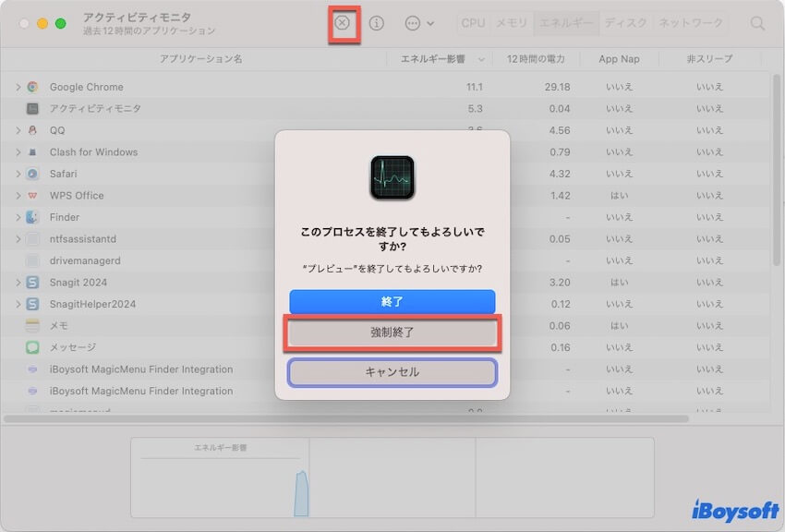Image resolution: width=785 pixels, height=532 pixels.
Task: Switch to the メモリ tab
Action: point(512,23)
